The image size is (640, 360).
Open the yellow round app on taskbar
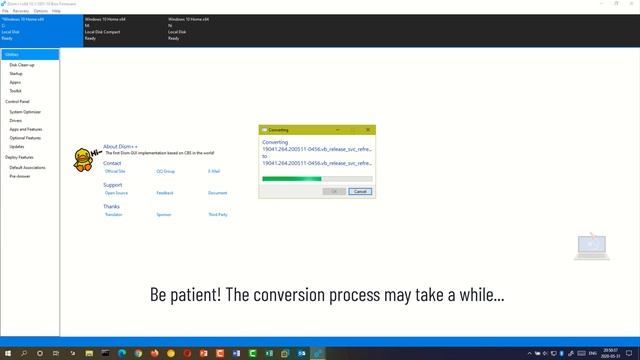(171, 353)
